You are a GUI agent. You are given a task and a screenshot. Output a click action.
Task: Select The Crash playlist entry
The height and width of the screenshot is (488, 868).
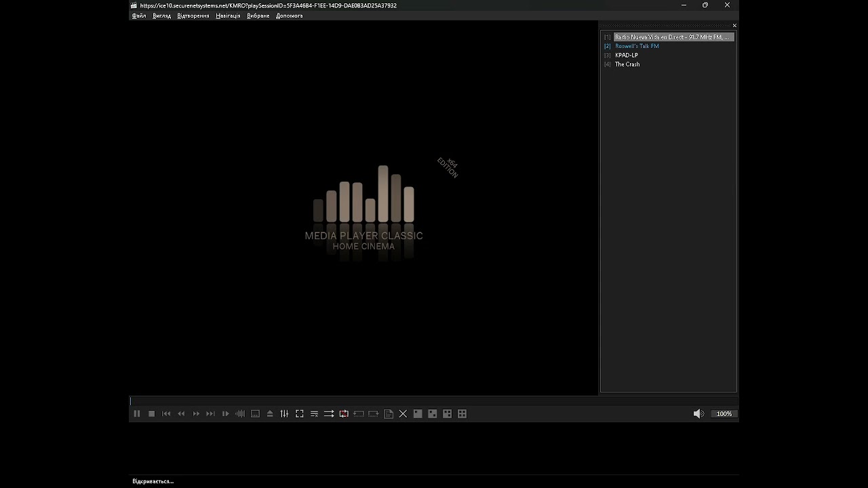click(x=627, y=64)
